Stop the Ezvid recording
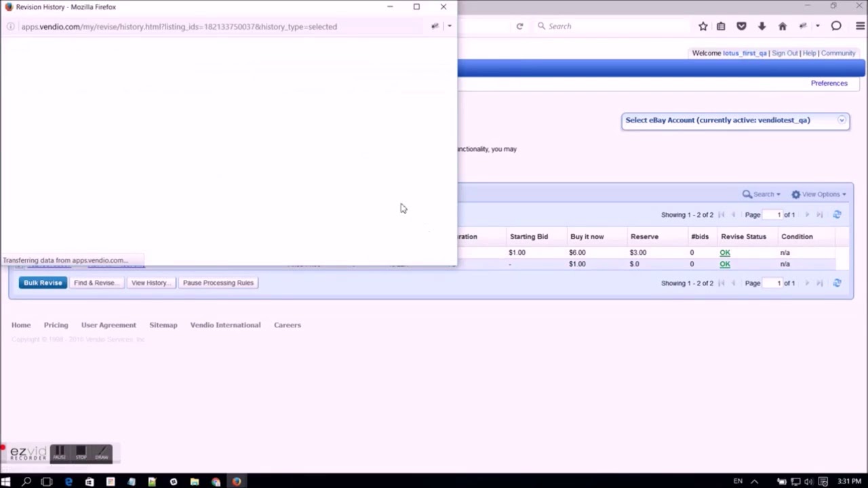868x488 pixels. click(x=81, y=452)
